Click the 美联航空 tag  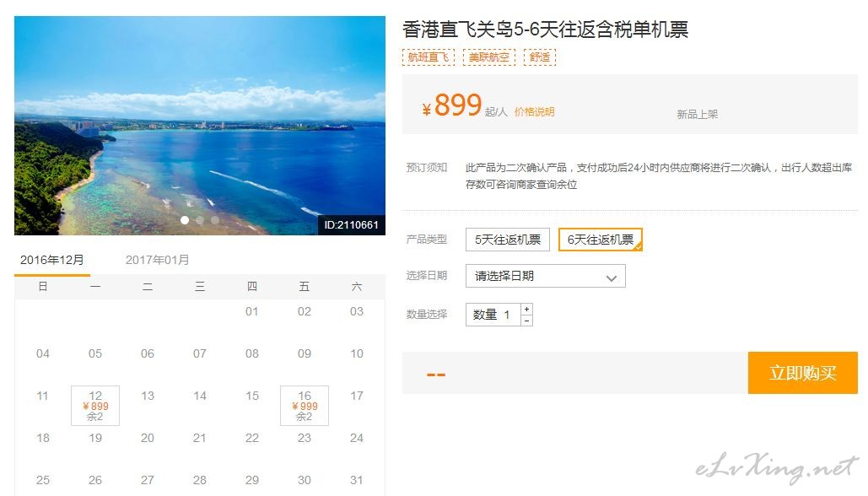[489, 57]
